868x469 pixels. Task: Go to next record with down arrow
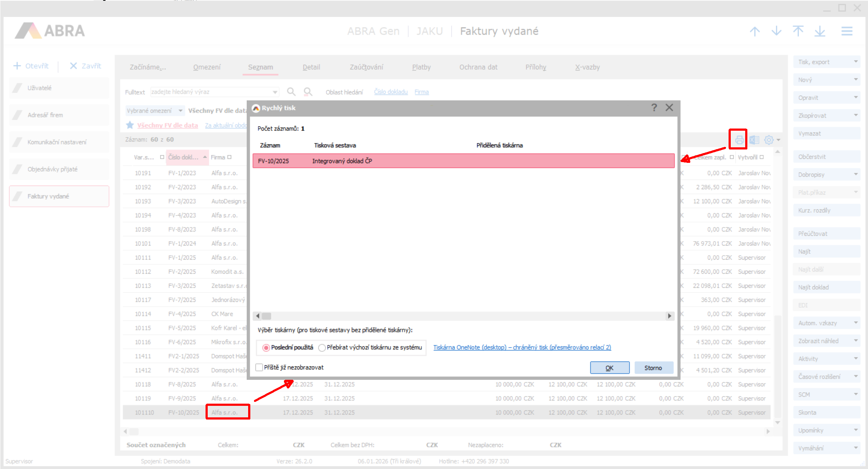776,31
